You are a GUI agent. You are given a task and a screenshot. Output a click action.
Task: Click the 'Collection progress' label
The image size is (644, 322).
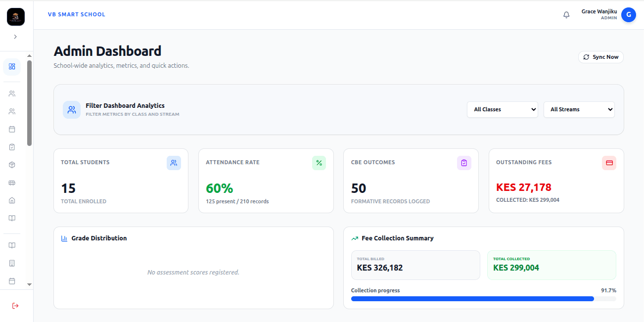pyautogui.click(x=375, y=290)
